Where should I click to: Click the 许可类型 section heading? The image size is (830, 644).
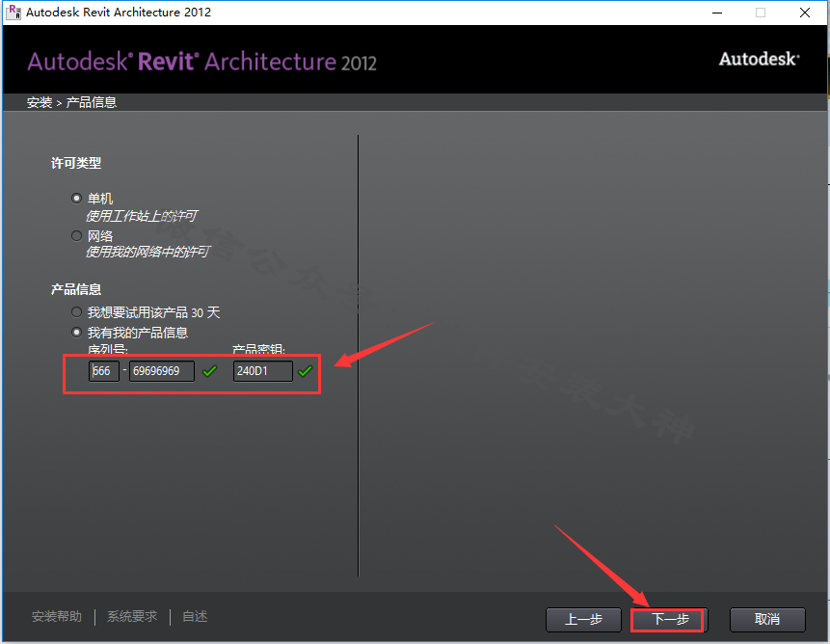(x=76, y=163)
